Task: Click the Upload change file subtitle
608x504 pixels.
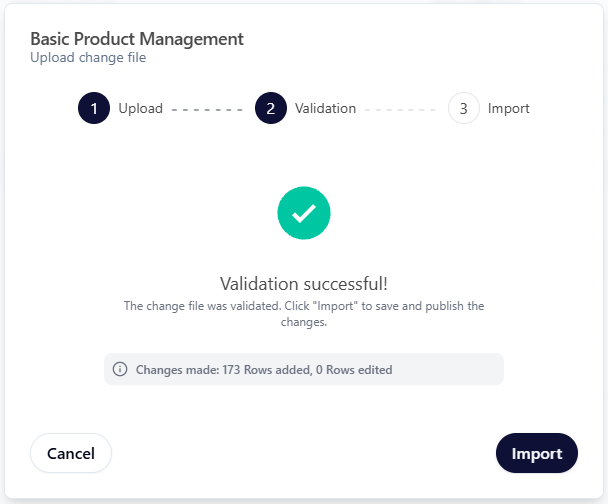Action: (88, 58)
